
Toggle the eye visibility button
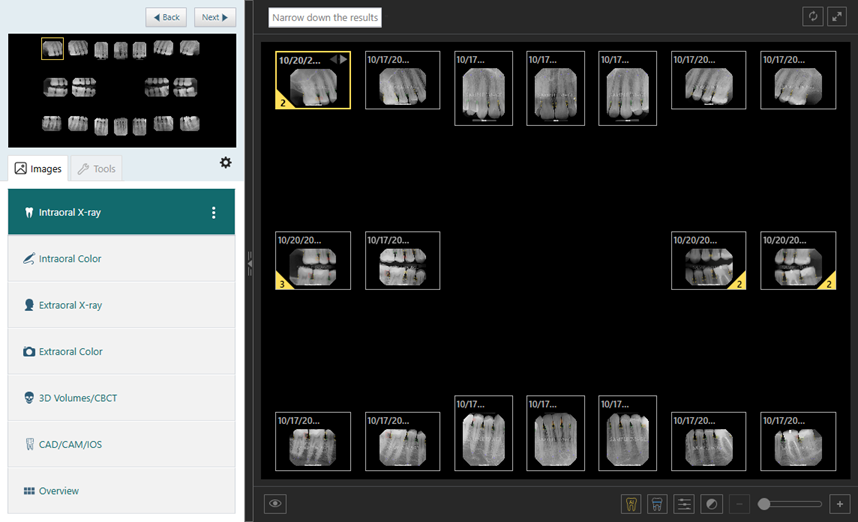(275, 504)
